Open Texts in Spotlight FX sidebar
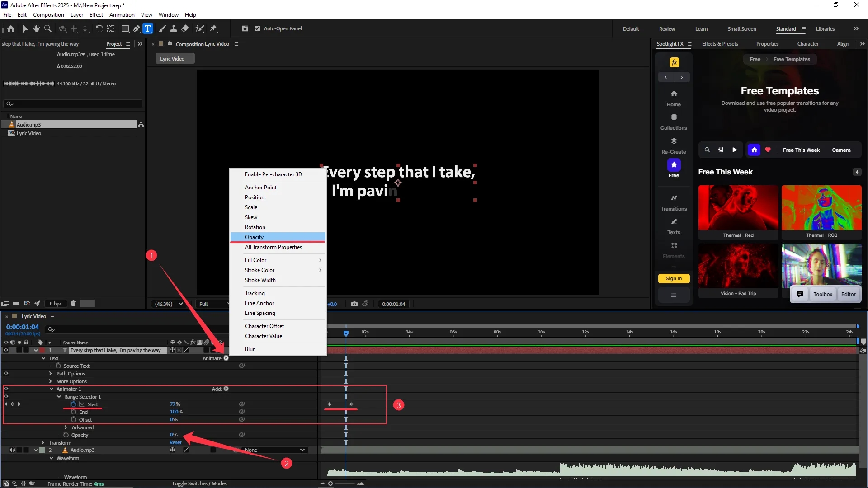The height and width of the screenshot is (488, 868). [x=674, y=226]
